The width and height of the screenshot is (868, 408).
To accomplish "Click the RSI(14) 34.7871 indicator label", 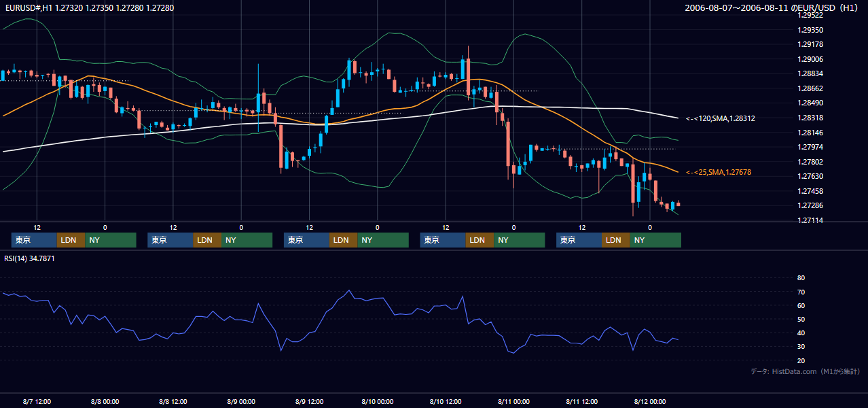I will click(30, 258).
